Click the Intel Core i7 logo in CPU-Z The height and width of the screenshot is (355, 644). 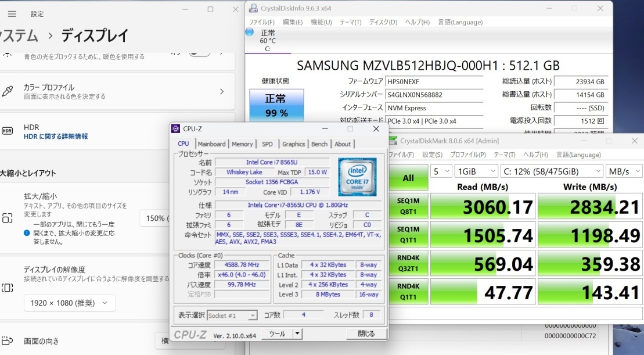click(x=357, y=177)
